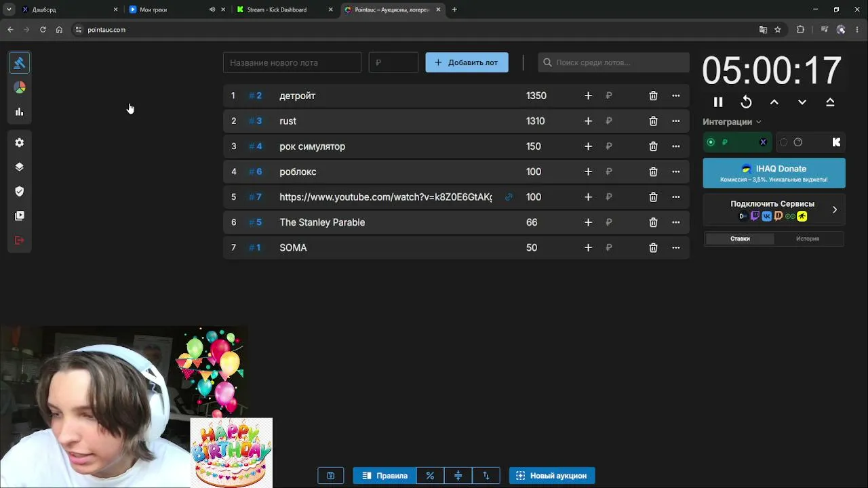This screenshot has height=488, width=868.
Task: Open more options for SOMA lot
Action: click(x=675, y=247)
